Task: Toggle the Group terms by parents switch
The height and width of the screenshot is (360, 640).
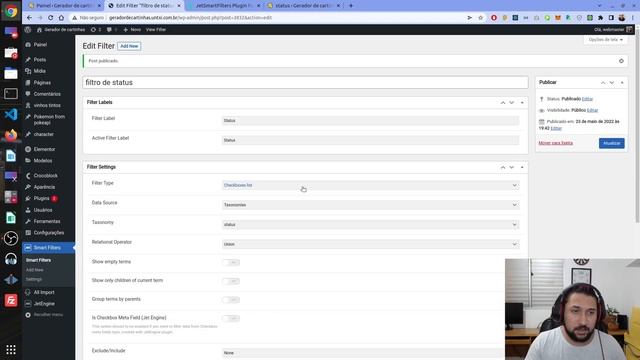Action: 231,300
